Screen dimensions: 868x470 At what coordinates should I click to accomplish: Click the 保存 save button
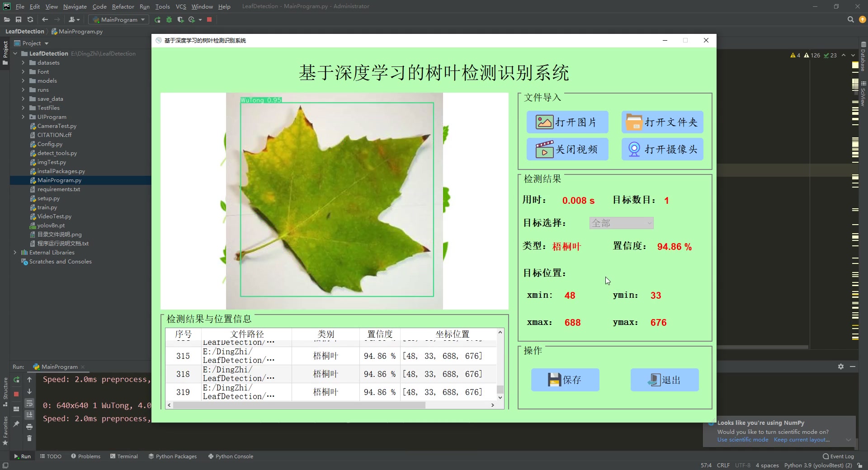[x=565, y=380]
